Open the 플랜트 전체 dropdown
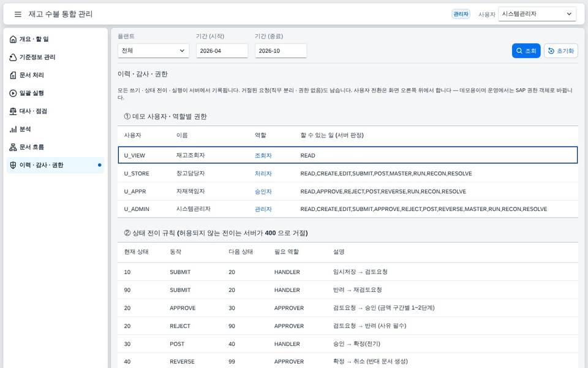Viewport: 588px width, 368px height. coord(153,51)
